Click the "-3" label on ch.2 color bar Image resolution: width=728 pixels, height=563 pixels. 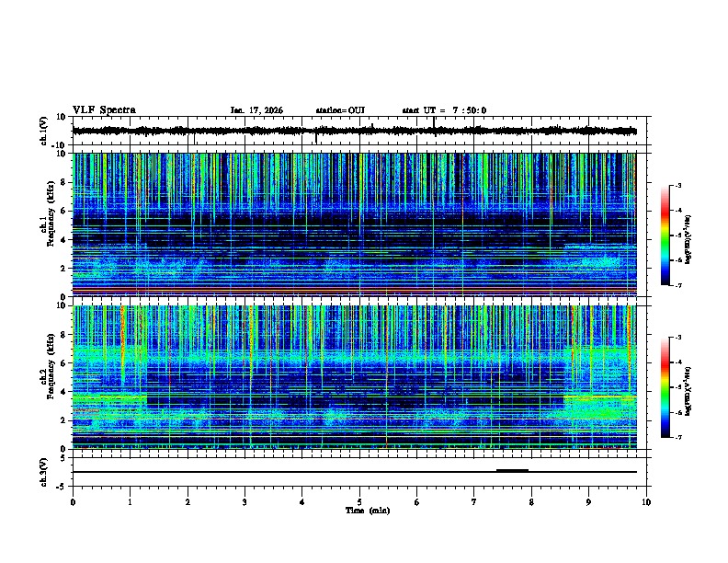(677, 338)
